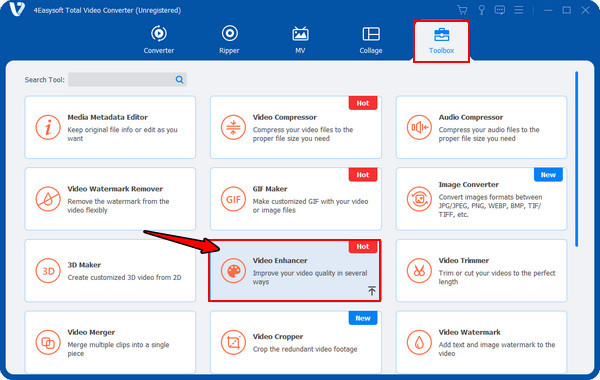The height and width of the screenshot is (380, 600).
Task: Open Media Metadata Editor title
Action: (x=108, y=117)
